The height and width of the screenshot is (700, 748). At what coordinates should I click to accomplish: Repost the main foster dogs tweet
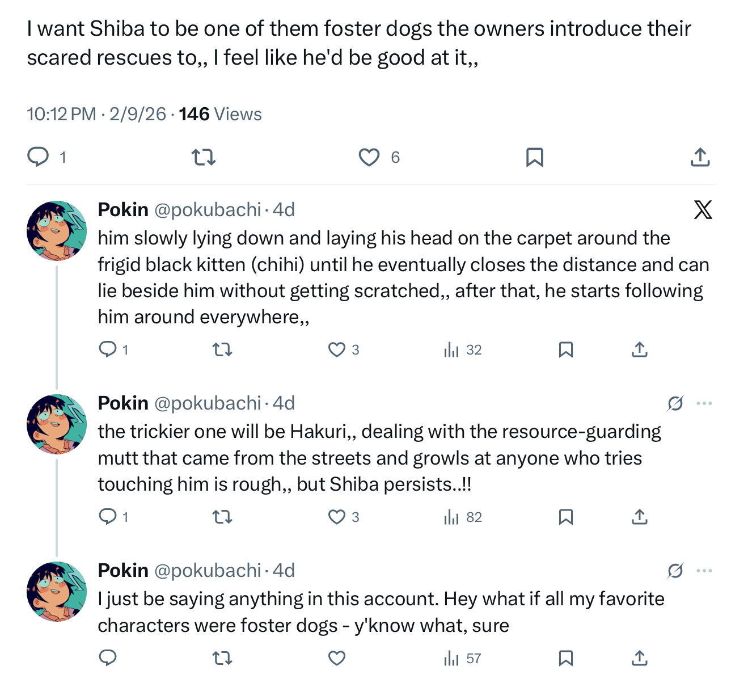click(204, 157)
